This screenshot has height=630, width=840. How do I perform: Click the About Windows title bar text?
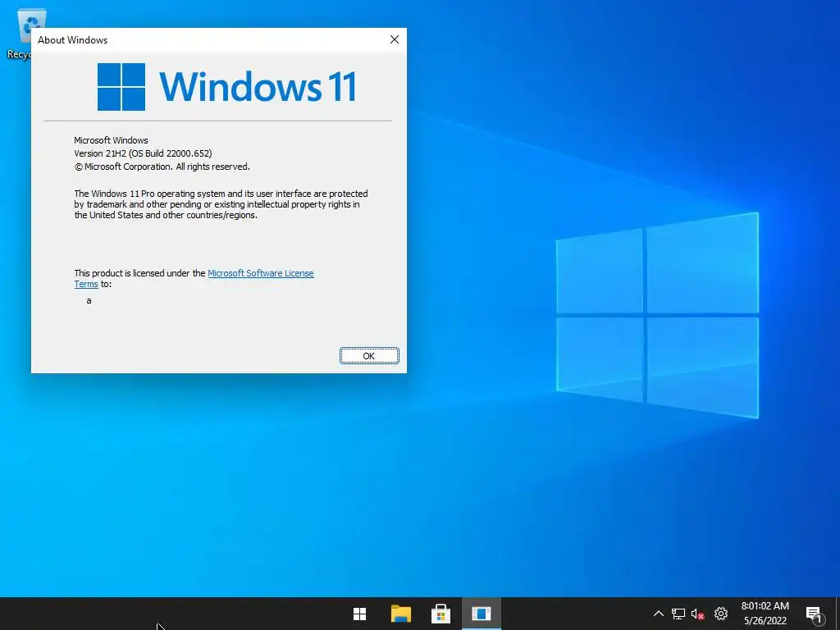(72, 40)
